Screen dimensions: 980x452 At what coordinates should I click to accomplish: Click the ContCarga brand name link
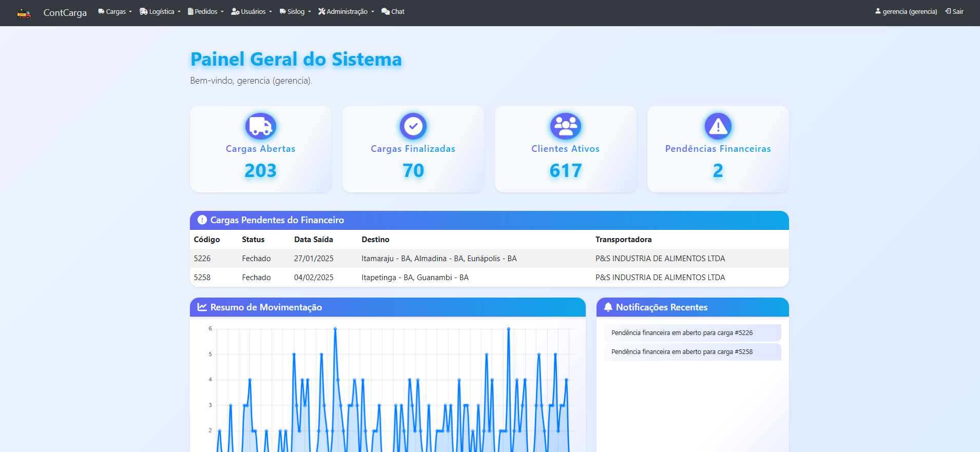pos(65,13)
